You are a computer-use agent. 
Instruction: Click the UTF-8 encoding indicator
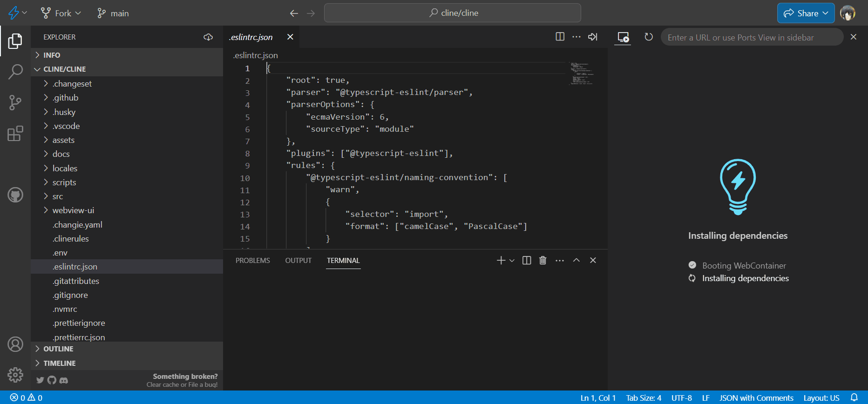[x=682, y=397]
